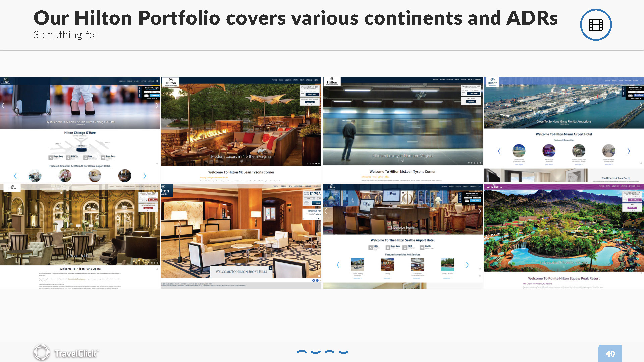Click Check Rates on McLean train station site
Viewport: 644px width, 362px height.
(x=473, y=94)
